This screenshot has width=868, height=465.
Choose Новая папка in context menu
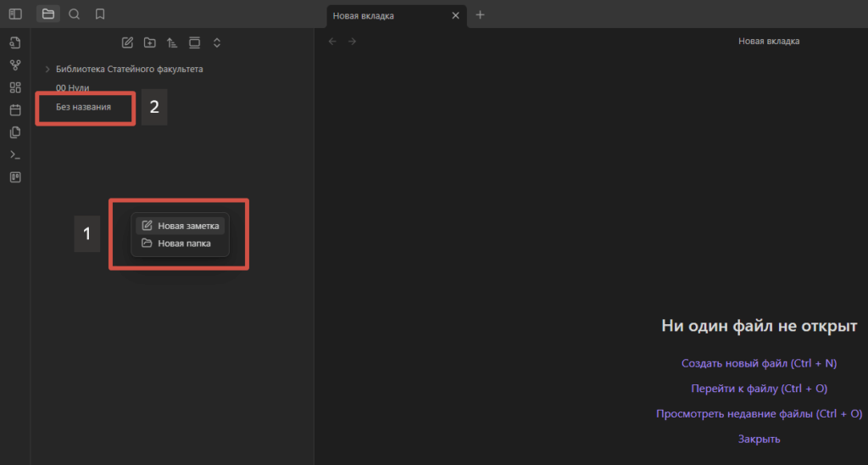(180, 244)
